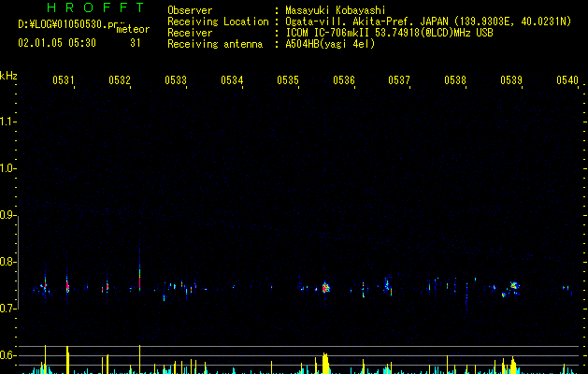Click the 0.7 kHz frequency axis label
Screen dimensions: 588x374
click(7, 309)
